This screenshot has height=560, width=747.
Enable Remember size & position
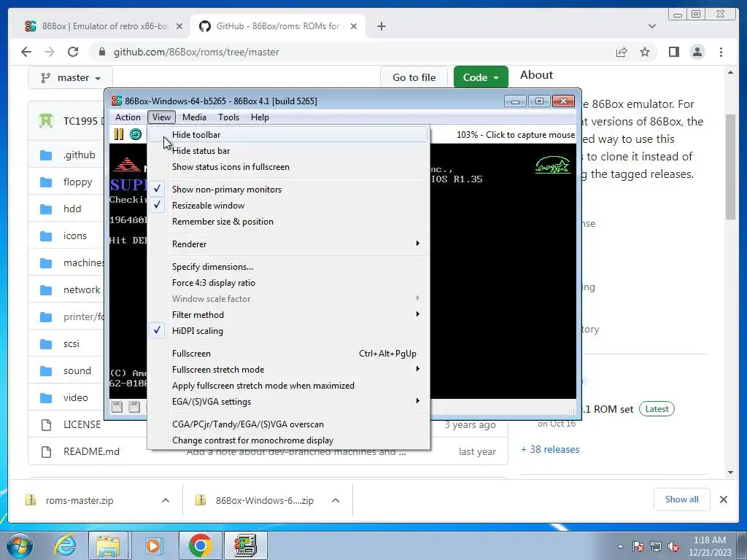pyautogui.click(x=289, y=222)
